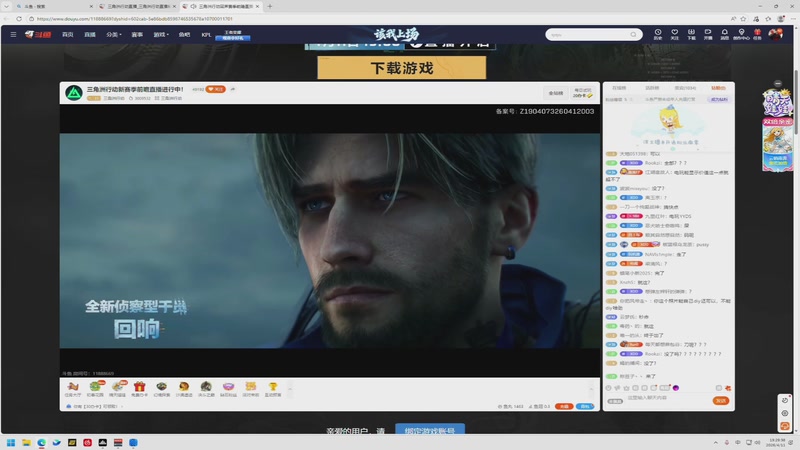Open the download icon in header

pos(691,34)
